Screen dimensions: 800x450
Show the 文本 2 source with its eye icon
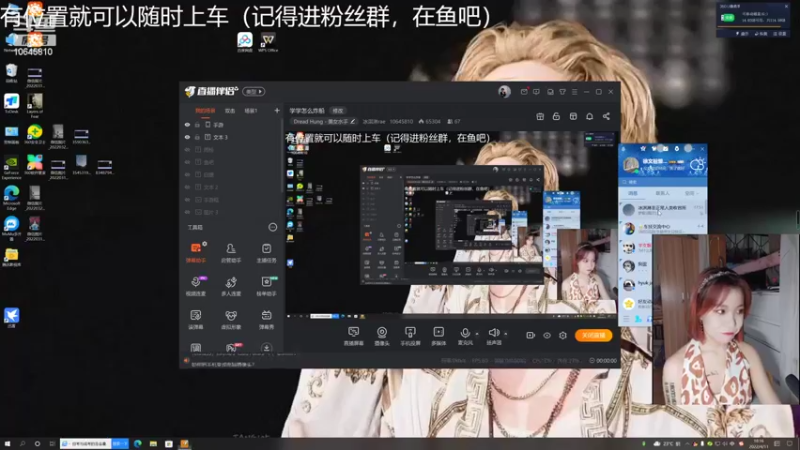click(x=187, y=187)
